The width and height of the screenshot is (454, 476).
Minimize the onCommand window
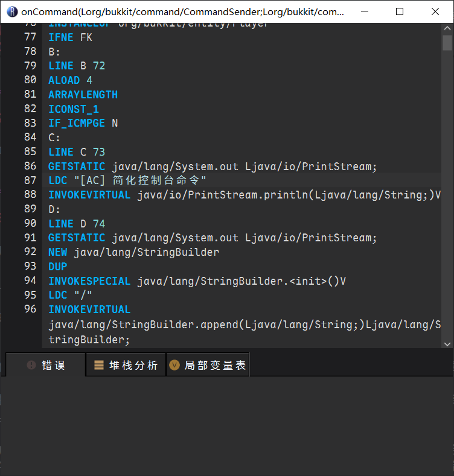[x=365, y=11]
